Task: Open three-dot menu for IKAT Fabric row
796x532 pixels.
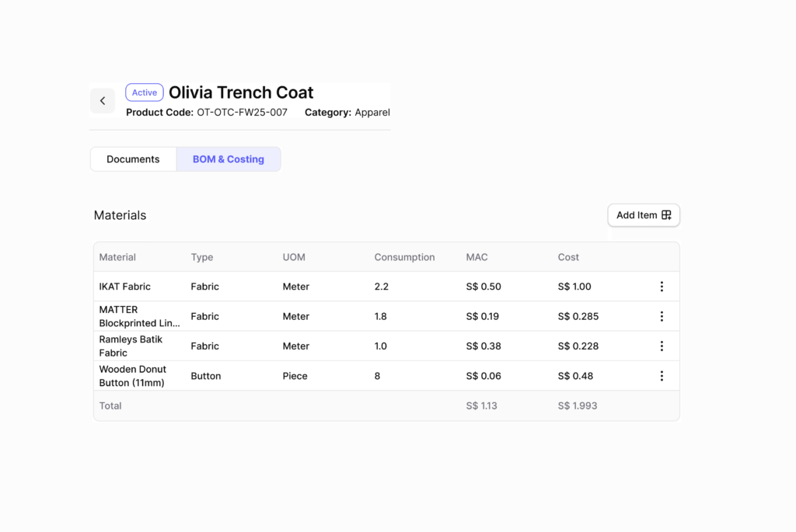Action: click(662, 287)
